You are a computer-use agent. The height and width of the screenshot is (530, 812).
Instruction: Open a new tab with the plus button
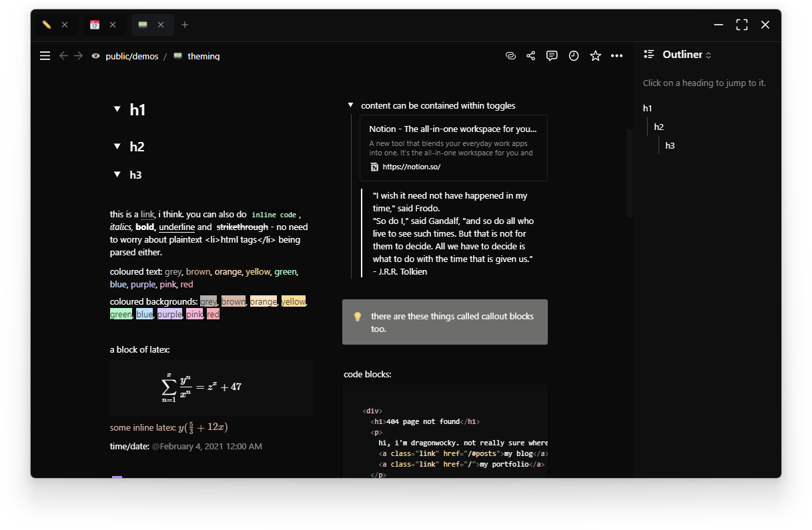tap(185, 25)
